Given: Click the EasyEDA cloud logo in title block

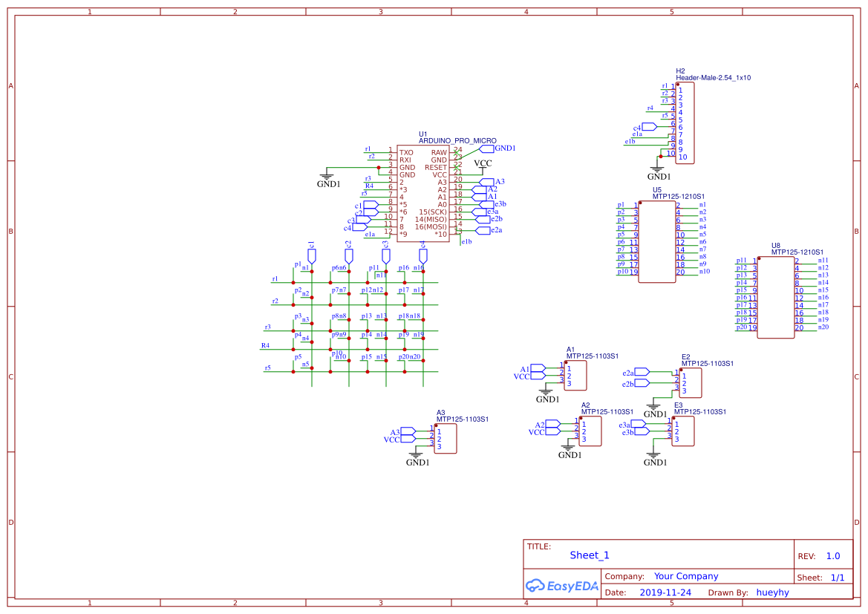Looking at the screenshot, I should (x=536, y=586).
